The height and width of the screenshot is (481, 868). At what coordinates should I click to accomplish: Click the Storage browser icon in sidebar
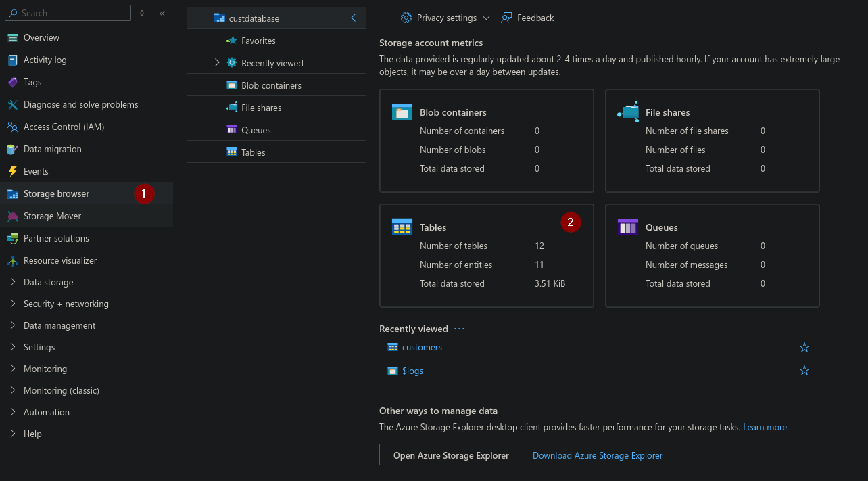point(12,194)
